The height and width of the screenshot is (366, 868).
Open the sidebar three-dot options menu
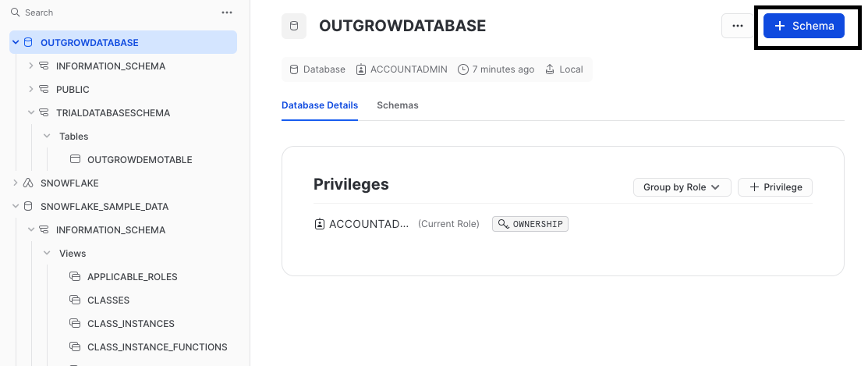(x=227, y=12)
